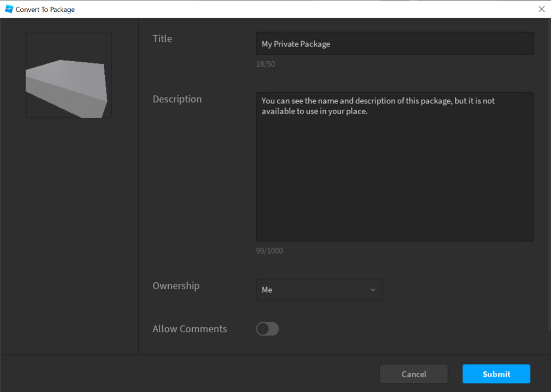Place cursor in the Description text area
The width and height of the screenshot is (551, 392).
[394, 165]
